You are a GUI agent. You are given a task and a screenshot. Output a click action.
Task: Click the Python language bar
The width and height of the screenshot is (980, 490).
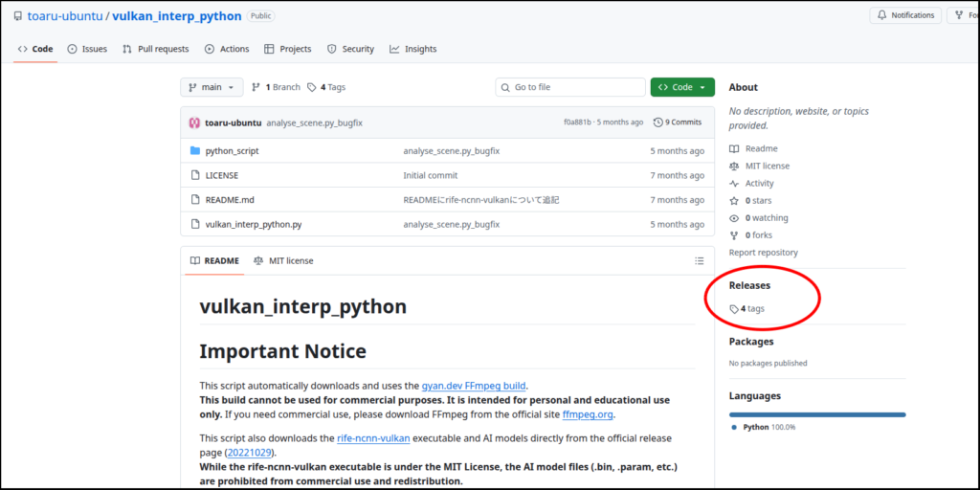point(816,414)
